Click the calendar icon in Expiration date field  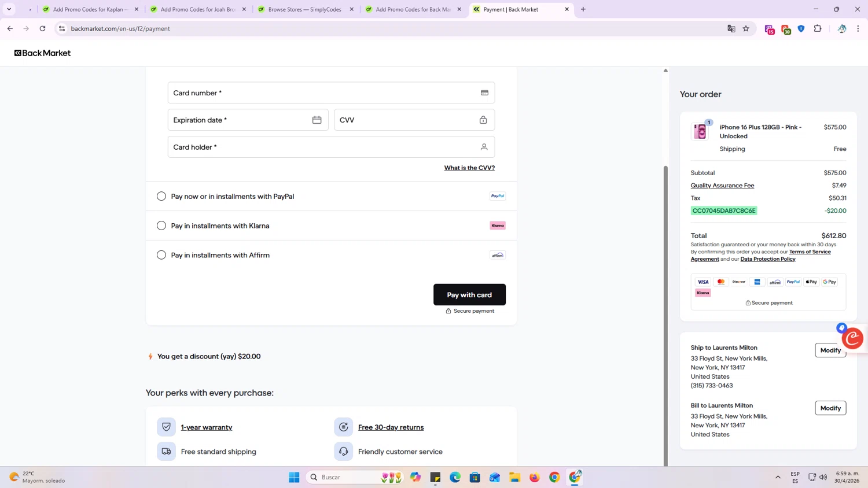[317, 120]
